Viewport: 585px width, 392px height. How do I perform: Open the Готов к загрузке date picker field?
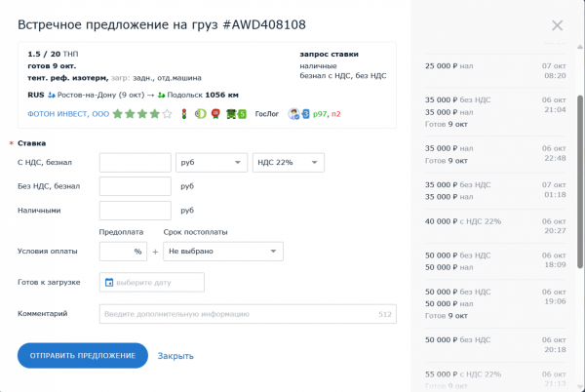[152, 283]
